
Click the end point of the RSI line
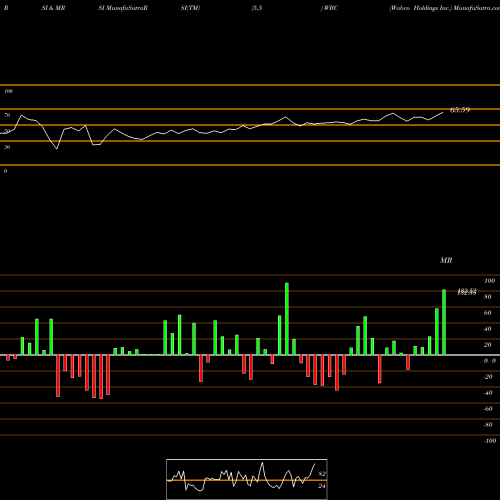click(x=443, y=112)
